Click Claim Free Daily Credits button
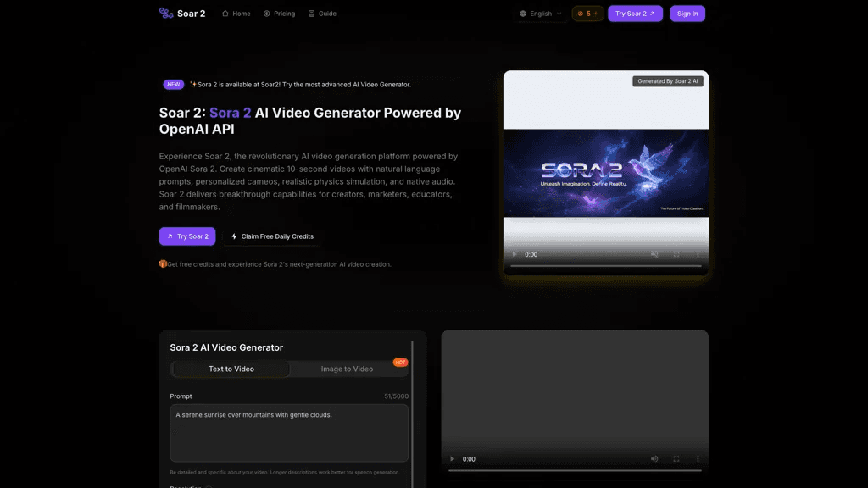 click(272, 236)
